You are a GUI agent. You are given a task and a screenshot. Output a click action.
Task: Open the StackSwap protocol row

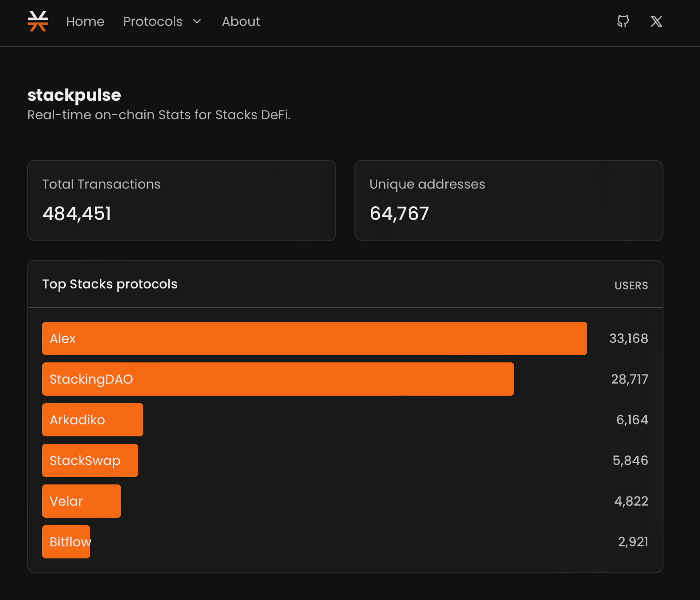pyautogui.click(x=345, y=460)
